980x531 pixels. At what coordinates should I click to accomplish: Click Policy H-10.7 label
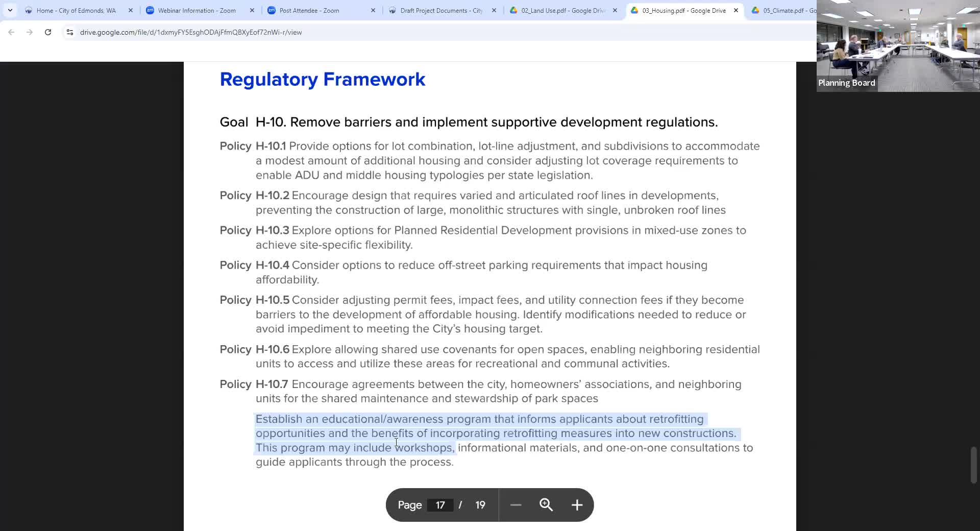click(254, 384)
